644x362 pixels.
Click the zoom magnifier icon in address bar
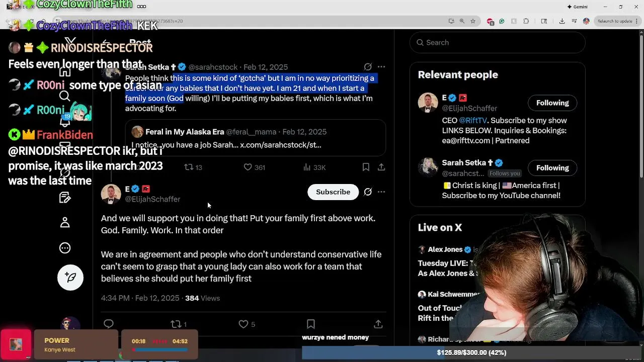pyautogui.click(x=462, y=21)
